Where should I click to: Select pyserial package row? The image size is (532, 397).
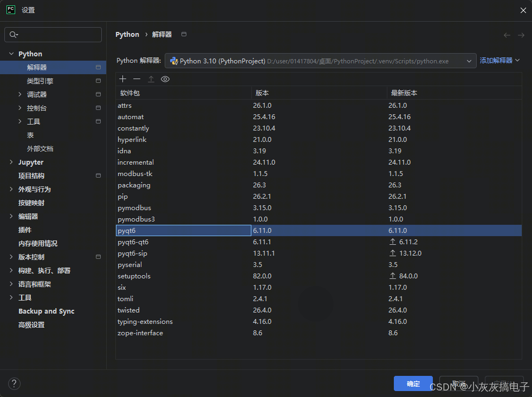319,265
